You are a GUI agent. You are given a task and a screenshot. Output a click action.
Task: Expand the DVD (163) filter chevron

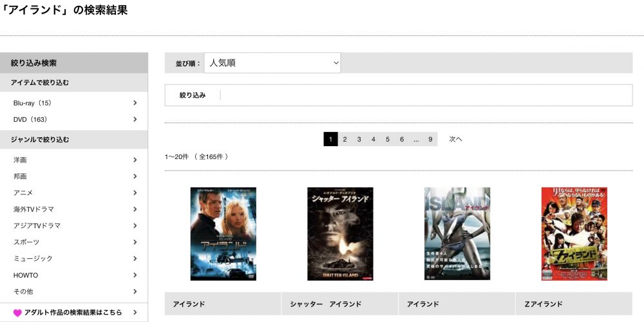coord(135,119)
